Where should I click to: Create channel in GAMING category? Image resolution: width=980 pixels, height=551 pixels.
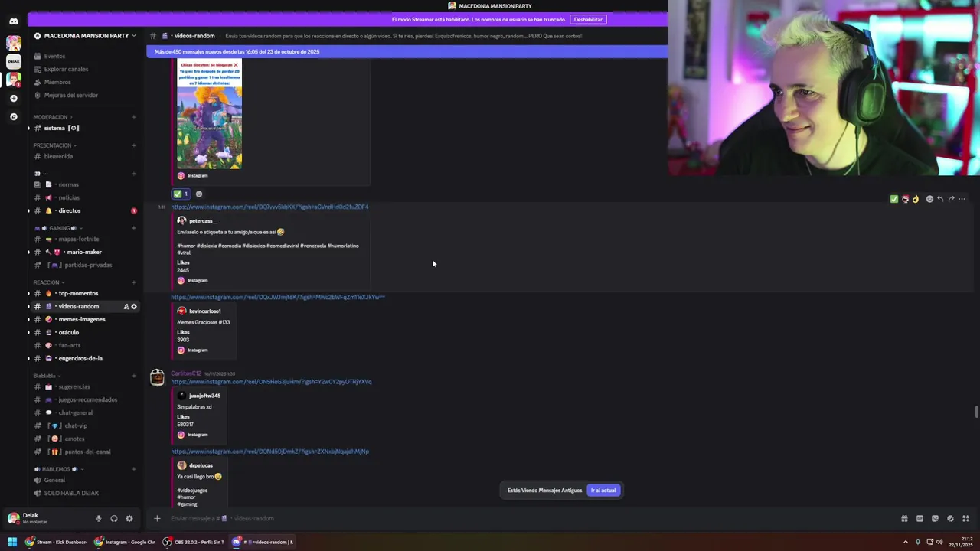pos(134,228)
